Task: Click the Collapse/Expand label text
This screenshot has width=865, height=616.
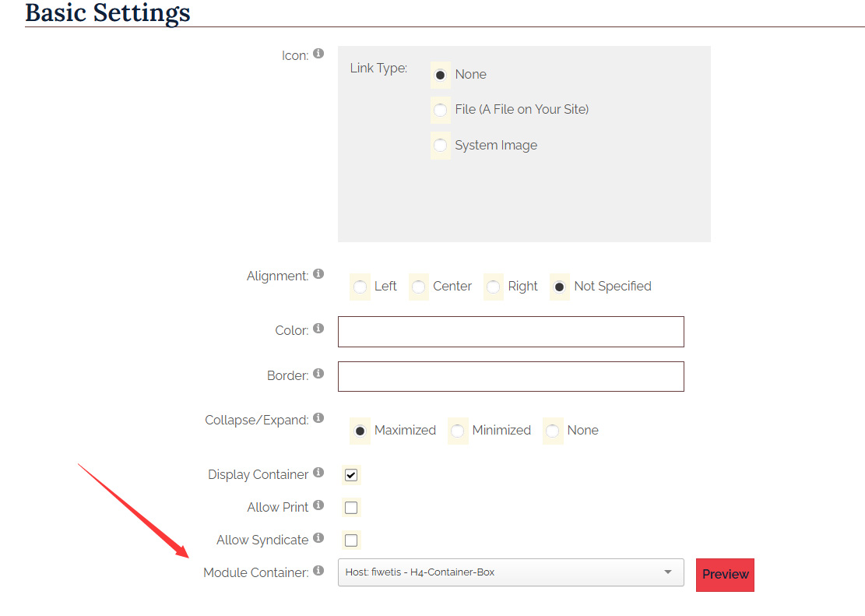Action: pos(256,420)
